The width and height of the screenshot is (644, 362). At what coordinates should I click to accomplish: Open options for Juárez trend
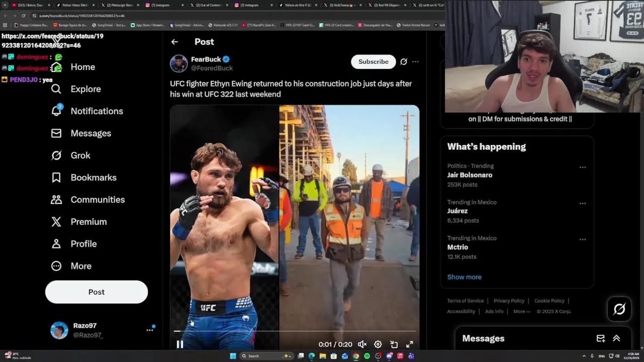point(583,203)
